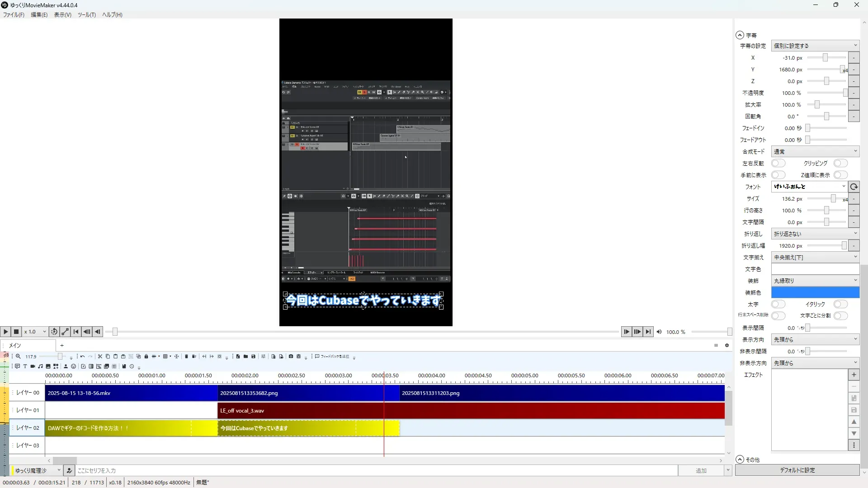The height and width of the screenshot is (488, 868).
Task: Click the undo arrow icon
Action: pos(82,357)
